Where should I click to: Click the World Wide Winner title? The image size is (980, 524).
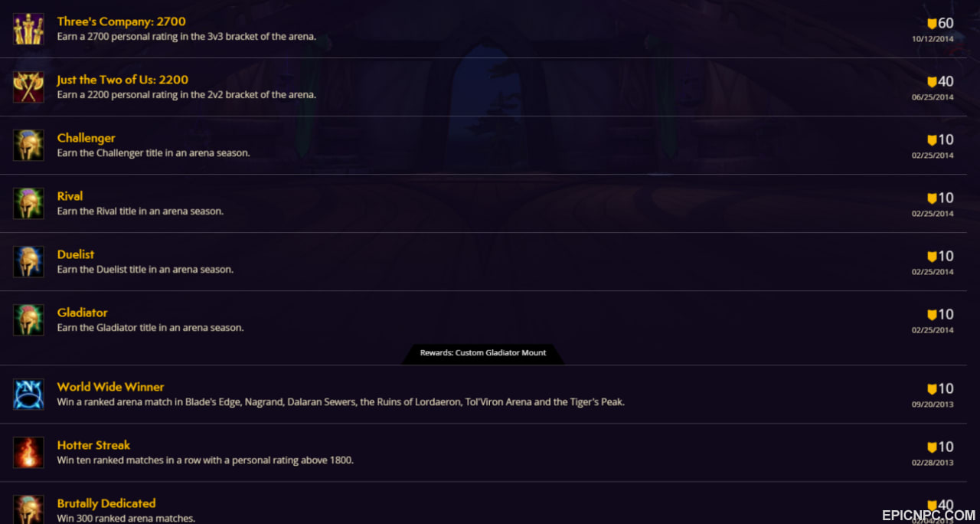(x=110, y=387)
